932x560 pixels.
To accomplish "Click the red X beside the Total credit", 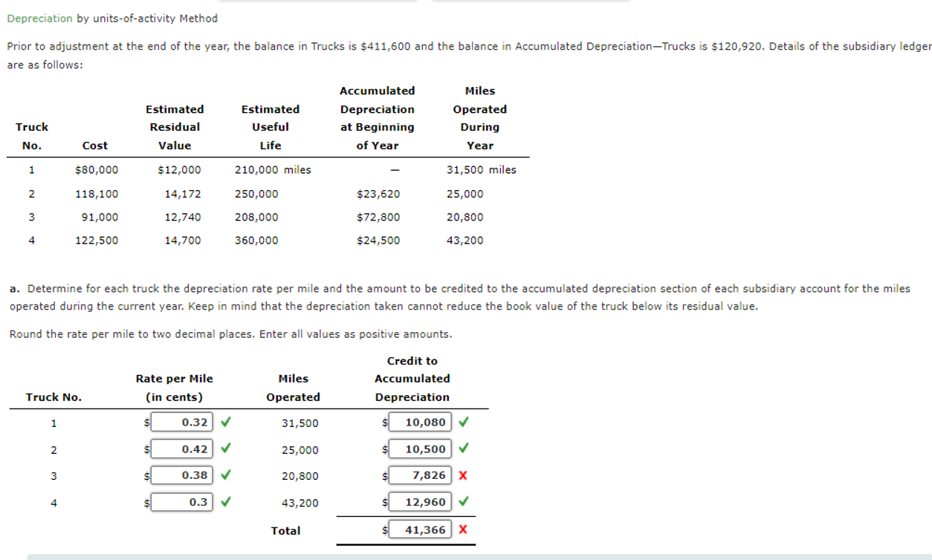I will tap(465, 529).
